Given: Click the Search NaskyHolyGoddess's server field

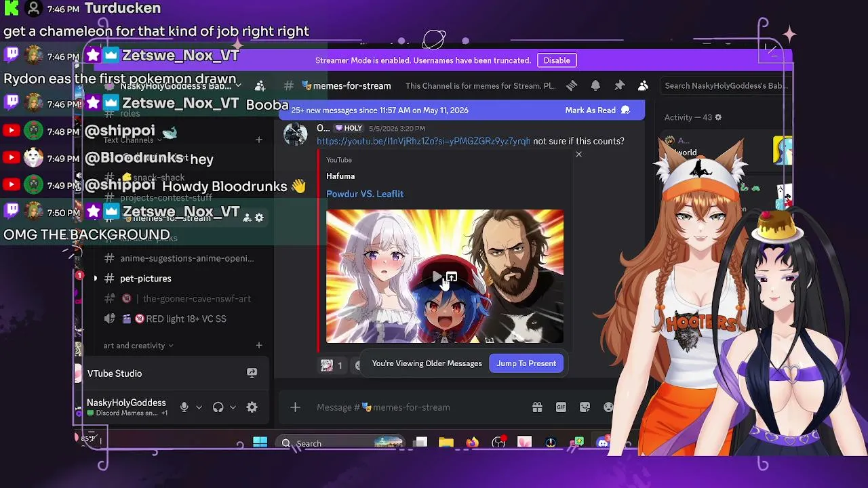Looking at the screenshot, I should point(726,86).
